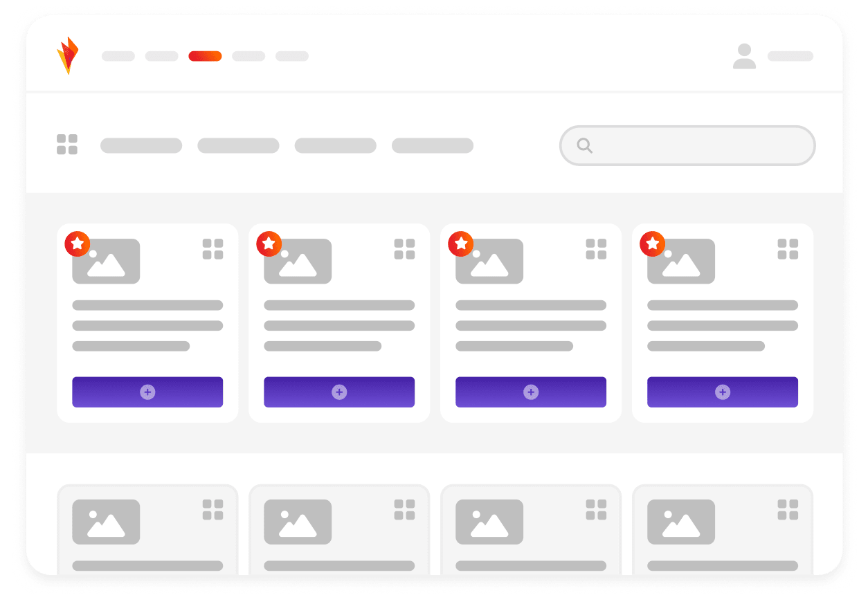Open the grid icon on third featured card

(596, 249)
